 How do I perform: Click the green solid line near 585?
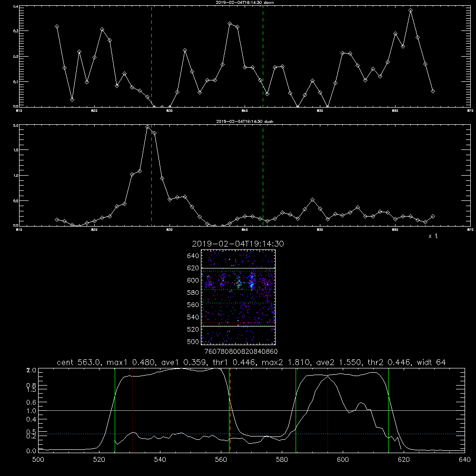(x=296, y=410)
